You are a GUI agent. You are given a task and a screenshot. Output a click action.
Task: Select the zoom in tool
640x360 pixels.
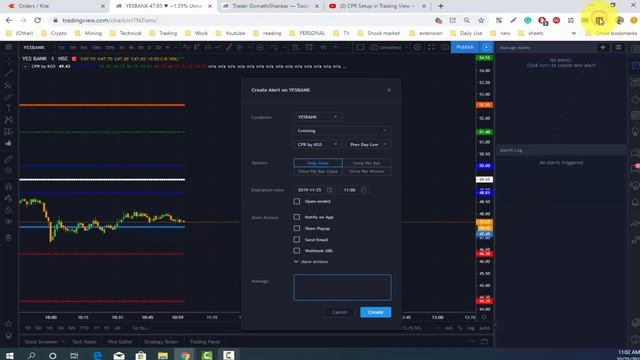tap(9, 171)
